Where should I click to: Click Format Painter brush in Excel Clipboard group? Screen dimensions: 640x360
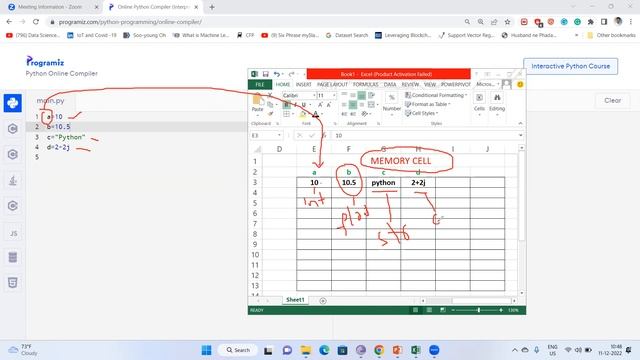pos(270,114)
